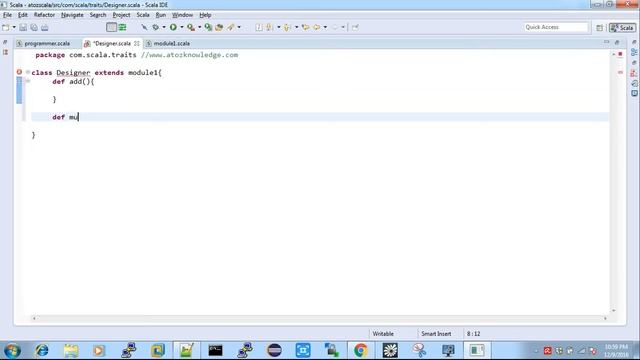The width and height of the screenshot is (640, 360).
Task: Click the Search flashlight toolbar icon
Action: (231, 27)
